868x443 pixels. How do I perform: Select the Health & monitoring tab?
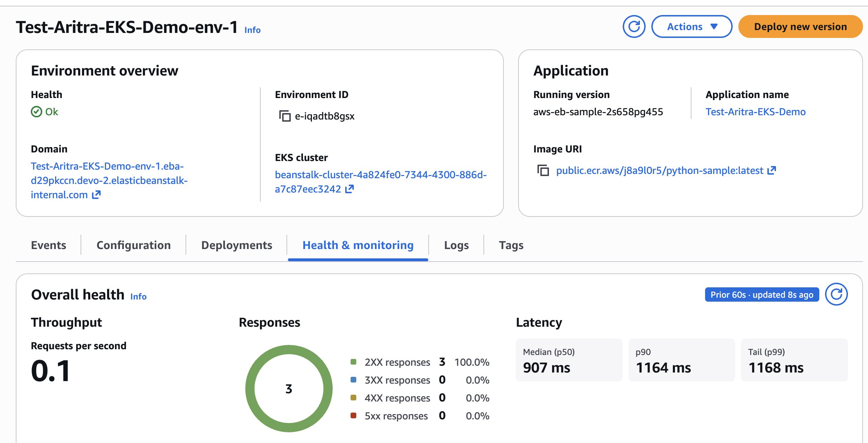coord(358,245)
